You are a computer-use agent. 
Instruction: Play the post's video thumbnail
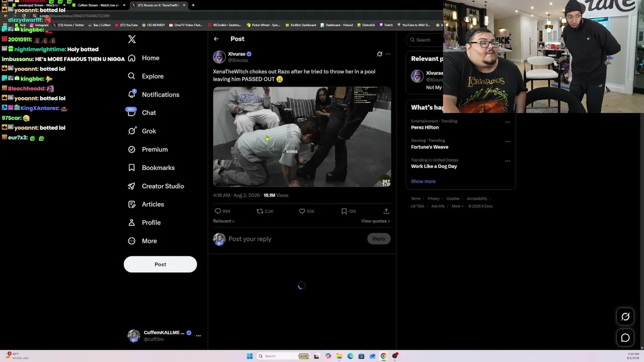point(302,137)
